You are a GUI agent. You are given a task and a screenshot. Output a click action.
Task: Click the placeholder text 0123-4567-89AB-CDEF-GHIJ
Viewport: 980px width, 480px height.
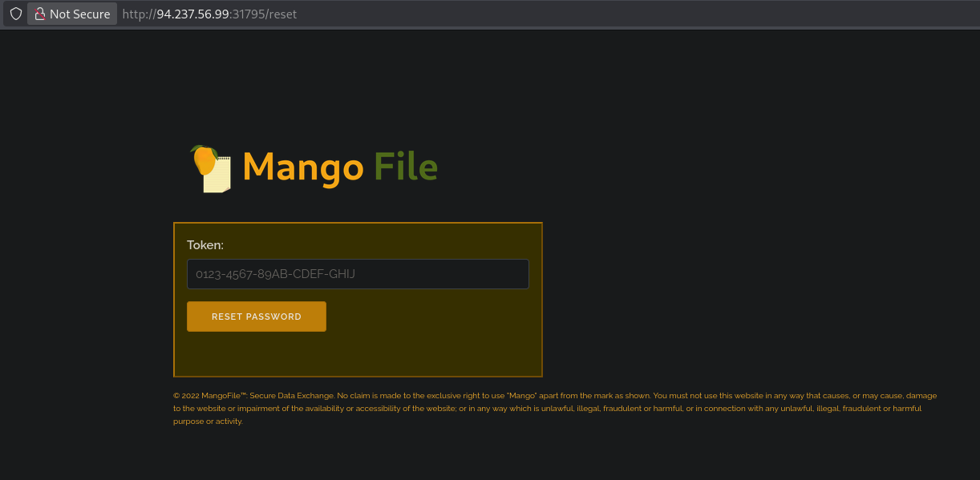[x=275, y=274]
